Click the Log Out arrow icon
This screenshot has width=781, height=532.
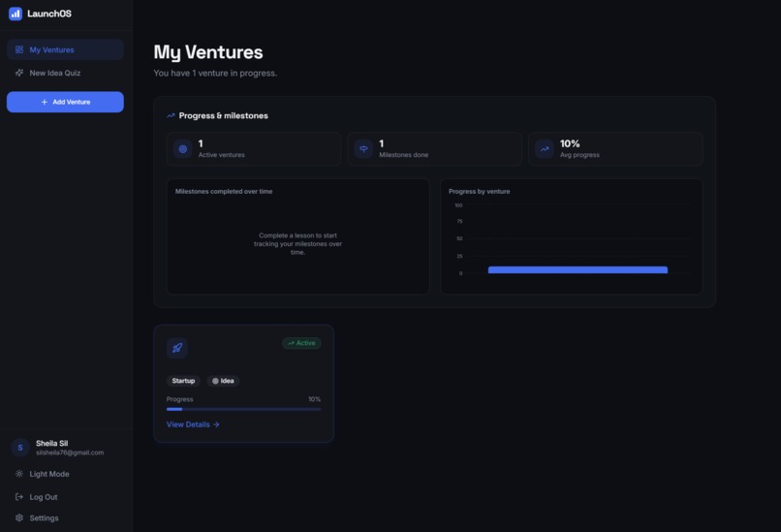point(19,497)
